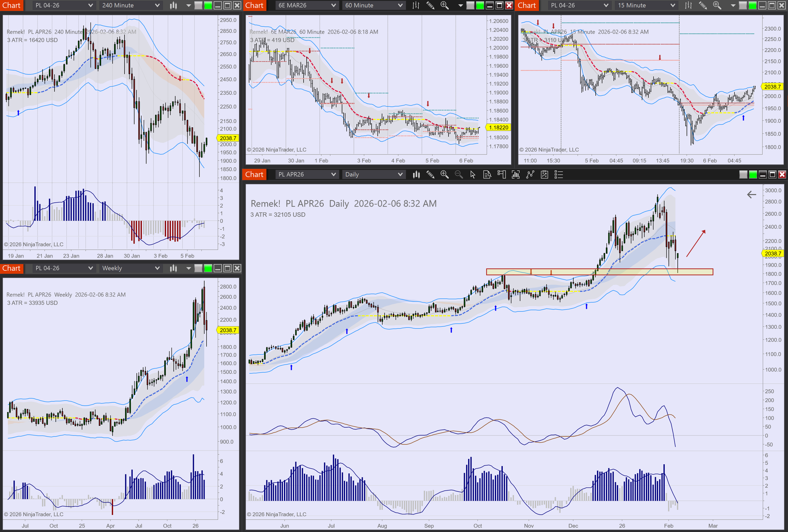Open the Data Box icon in Daily chart
Image resolution: width=788 pixels, height=532 pixels.
tap(487, 175)
